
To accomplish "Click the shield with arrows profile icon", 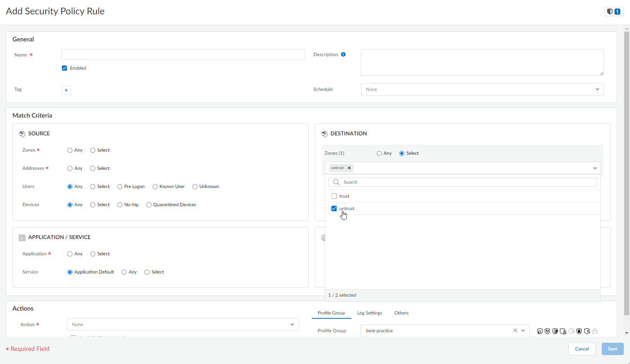I will pyautogui.click(x=587, y=331).
